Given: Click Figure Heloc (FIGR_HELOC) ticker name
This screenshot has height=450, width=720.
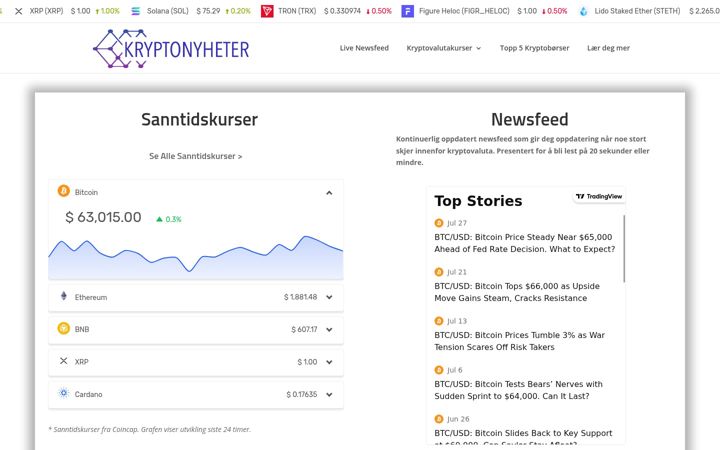Looking at the screenshot, I should 464,11.
